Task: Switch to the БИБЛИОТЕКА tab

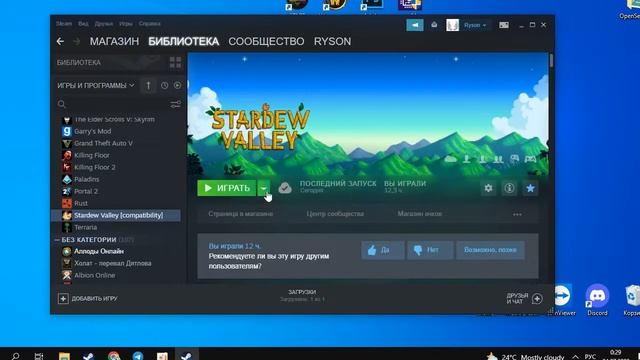Action: [184, 41]
